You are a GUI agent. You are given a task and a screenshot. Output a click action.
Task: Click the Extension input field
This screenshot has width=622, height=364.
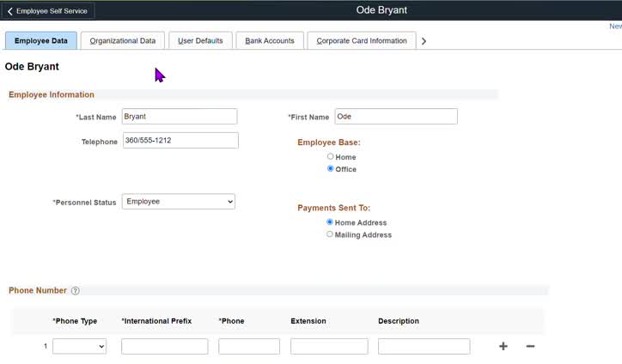329,346
